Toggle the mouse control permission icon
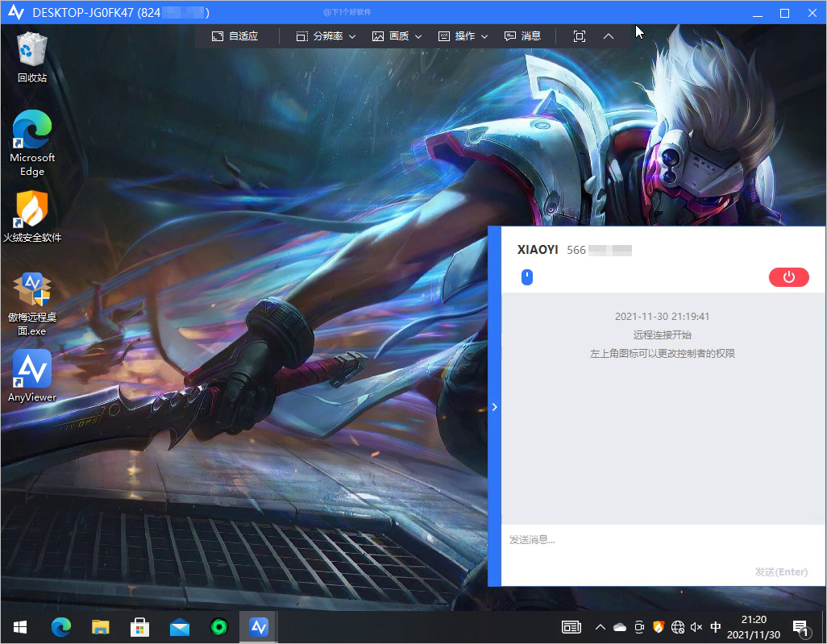This screenshot has width=827, height=644. [527, 277]
